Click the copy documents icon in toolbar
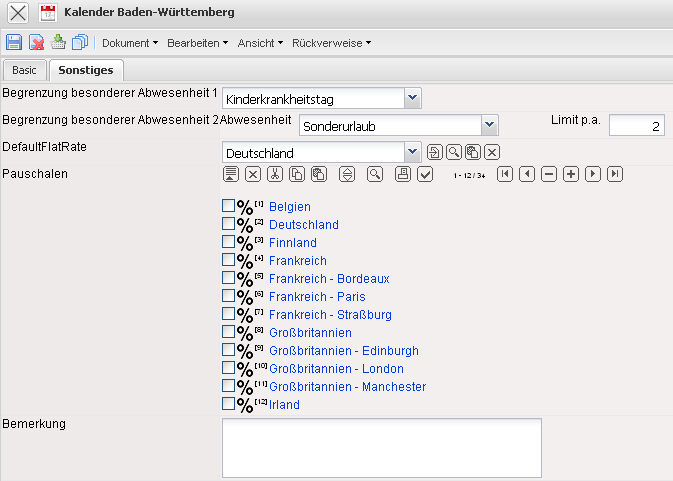 click(x=80, y=42)
